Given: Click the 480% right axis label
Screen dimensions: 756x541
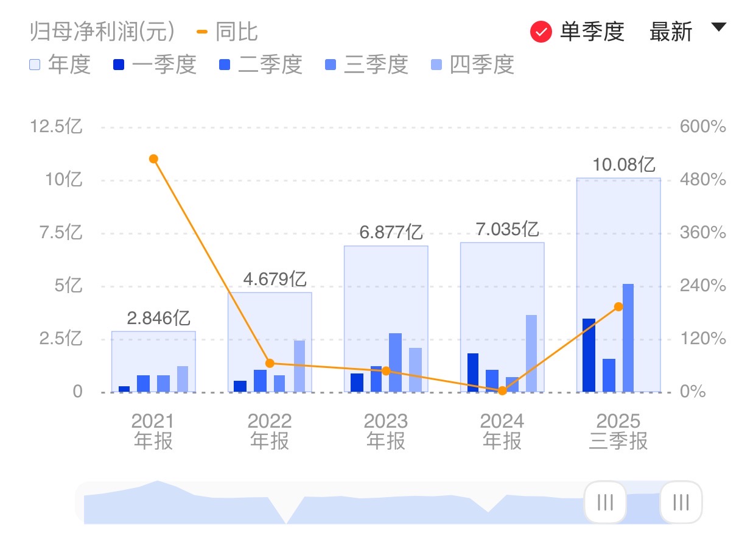Looking at the screenshot, I should point(703,180).
